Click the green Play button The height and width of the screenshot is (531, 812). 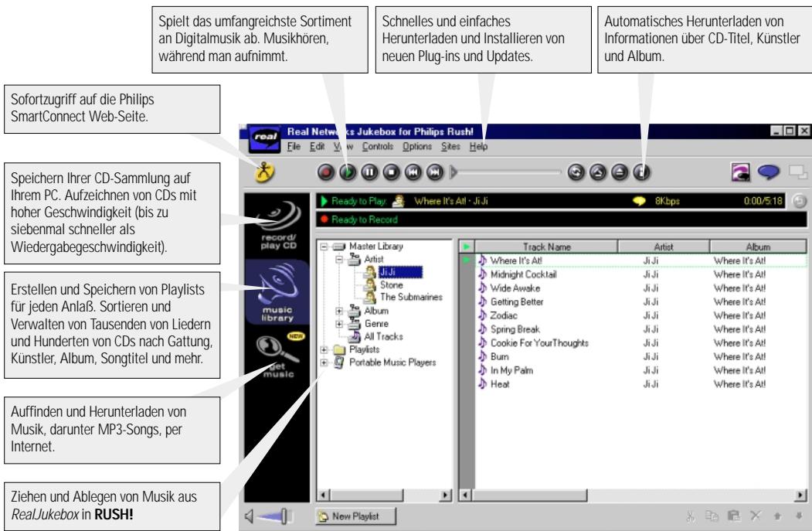(x=348, y=172)
